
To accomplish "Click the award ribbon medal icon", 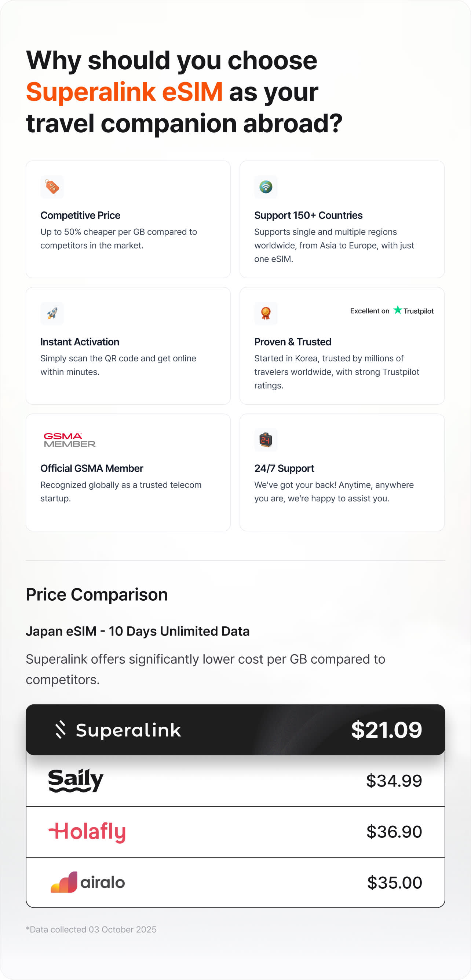I will 266,313.
